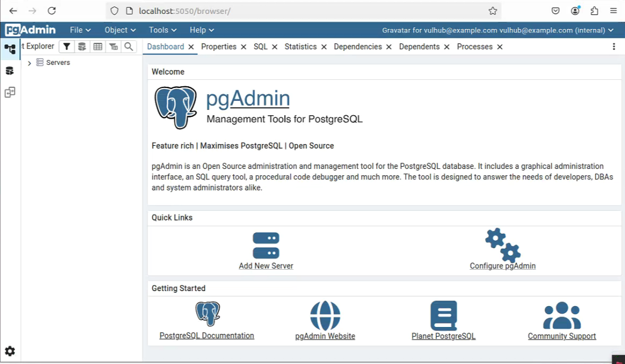Viewport: 625px width, 364px height.
Task: Click the shield tracking protection icon
Action: point(115,11)
